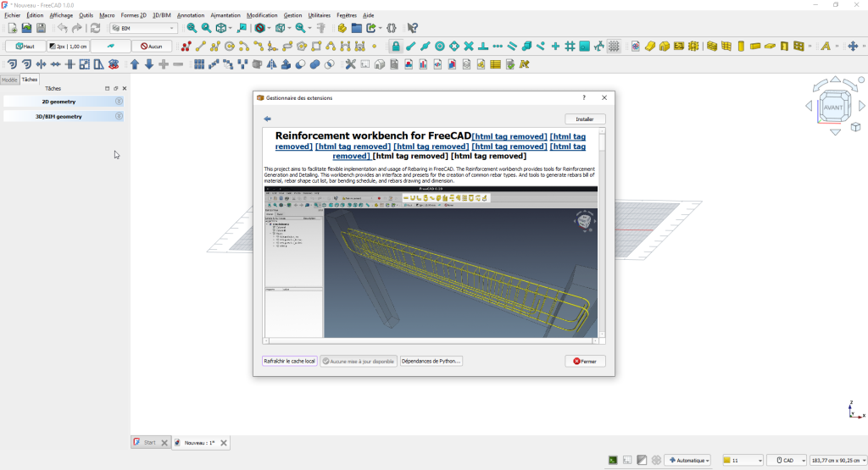868x470 pixels.
Task: Open the draw style dropdown arrow
Action: point(269,28)
